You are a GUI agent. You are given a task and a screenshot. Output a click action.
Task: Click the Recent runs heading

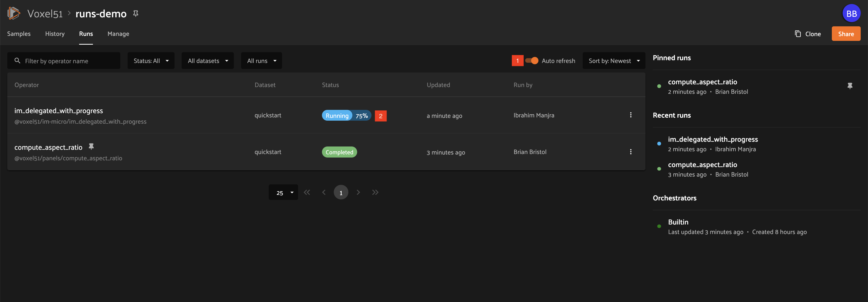click(x=672, y=115)
